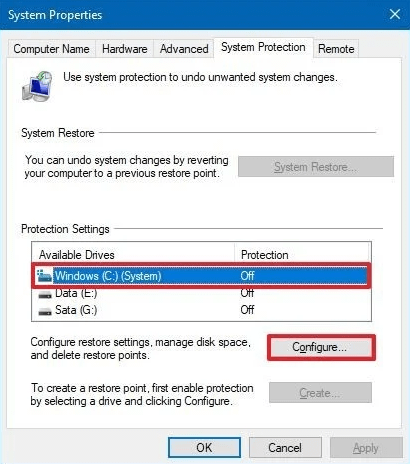Go to the Advanced tab
The image size is (410, 464).
click(184, 49)
